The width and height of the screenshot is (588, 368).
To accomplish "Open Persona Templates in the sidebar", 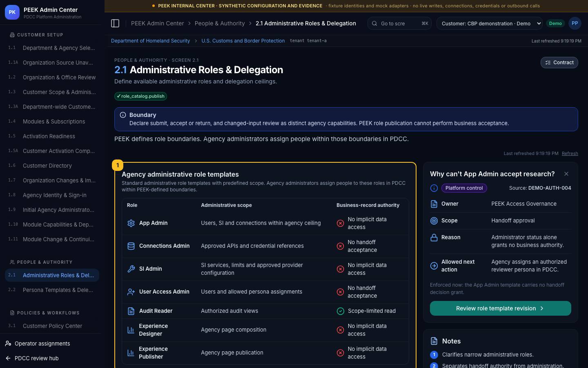I will 52,290.
